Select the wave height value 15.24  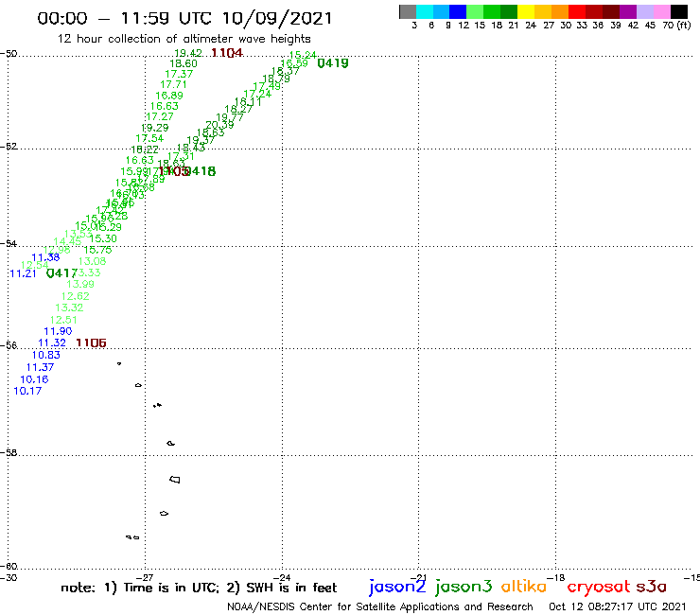(303, 55)
